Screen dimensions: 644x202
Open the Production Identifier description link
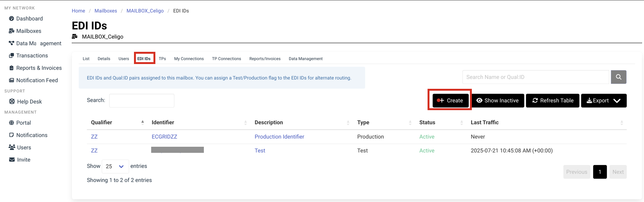(x=279, y=136)
